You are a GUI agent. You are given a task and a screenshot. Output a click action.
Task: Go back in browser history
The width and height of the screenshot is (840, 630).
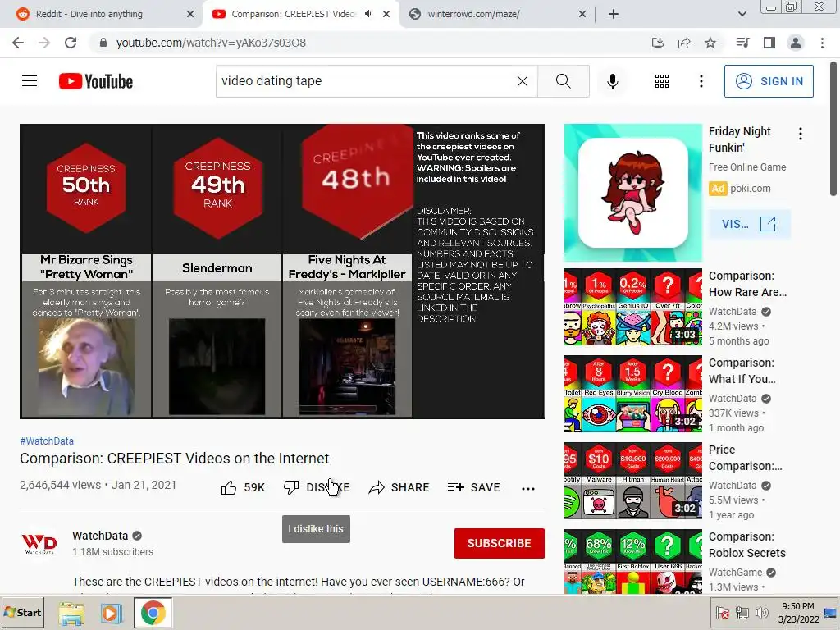click(x=18, y=43)
